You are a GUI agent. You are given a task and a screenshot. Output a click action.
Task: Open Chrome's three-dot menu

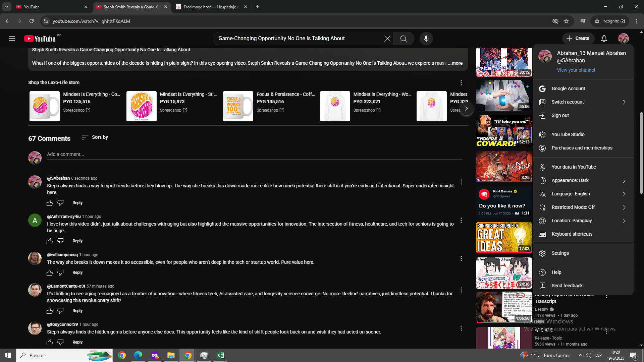(x=637, y=21)
